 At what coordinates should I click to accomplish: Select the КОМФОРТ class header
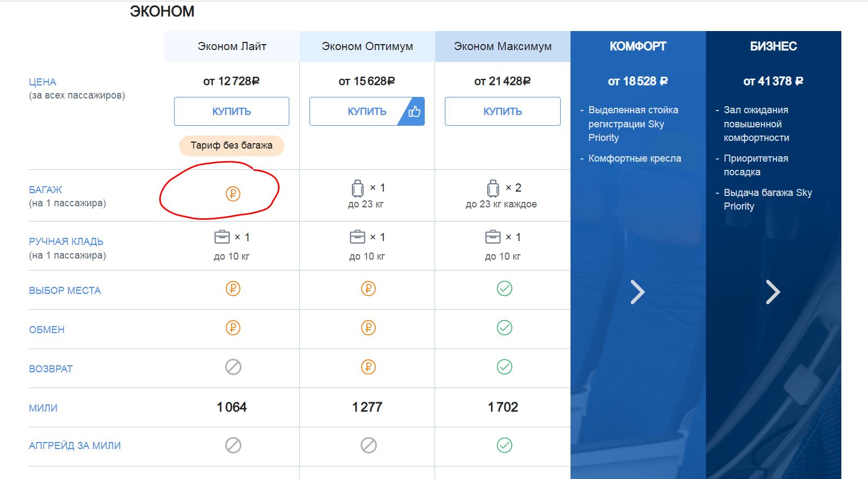point(638,46)
